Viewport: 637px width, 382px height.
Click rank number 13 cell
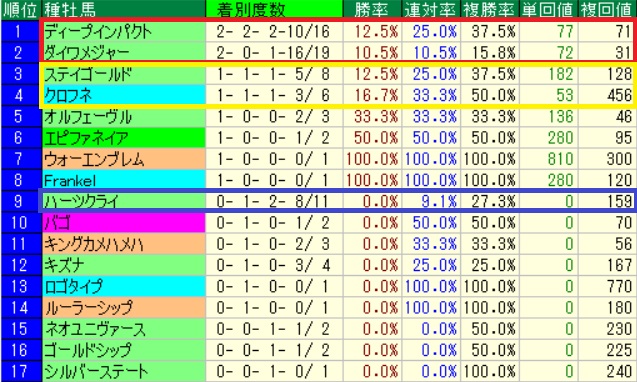(x=21, y=287)
